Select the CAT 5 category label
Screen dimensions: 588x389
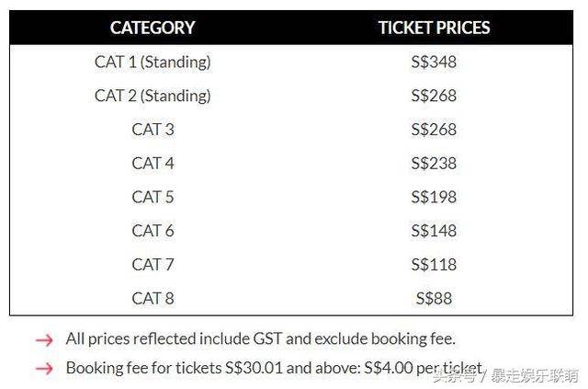pos(153,197)
